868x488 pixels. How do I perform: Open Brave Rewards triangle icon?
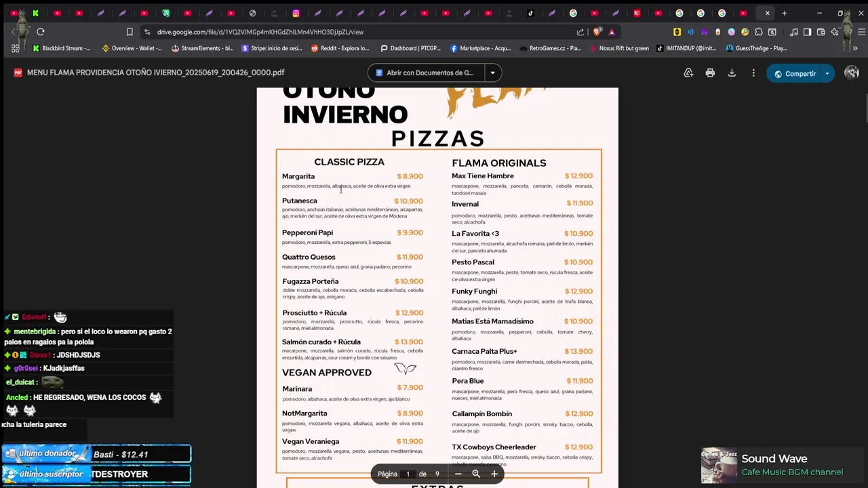tap(612, 32)
